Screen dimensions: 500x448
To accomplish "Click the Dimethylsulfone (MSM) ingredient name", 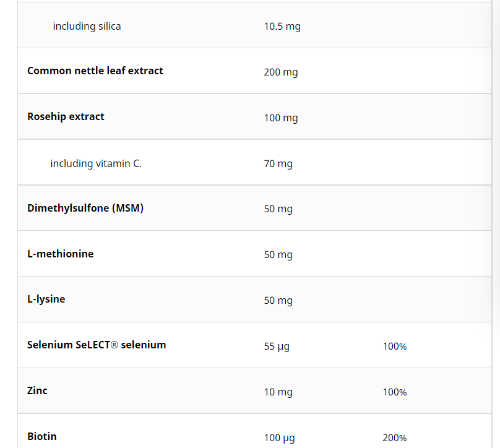I will point(85,208).
